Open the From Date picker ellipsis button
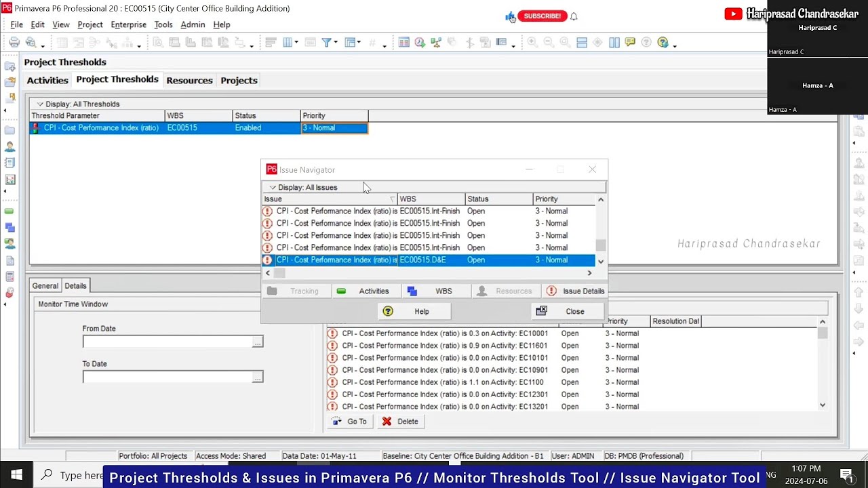Viewport: 868px width, 488px height. [257, 342]
